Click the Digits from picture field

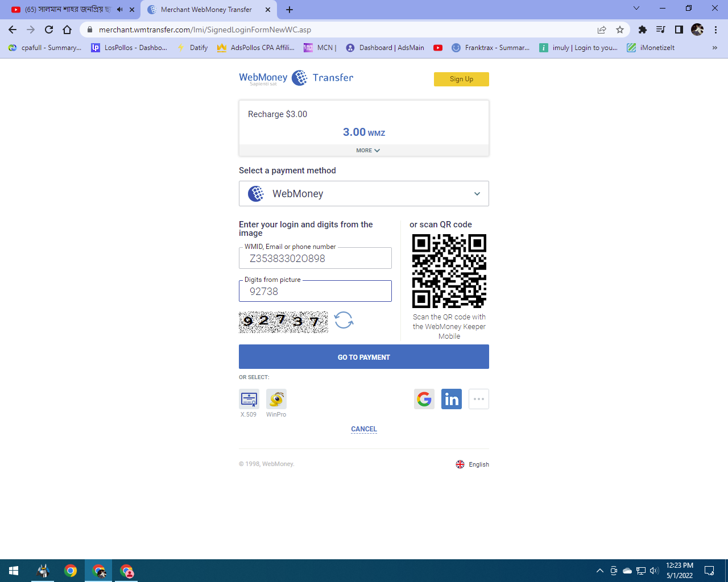(x=315, y=291)
